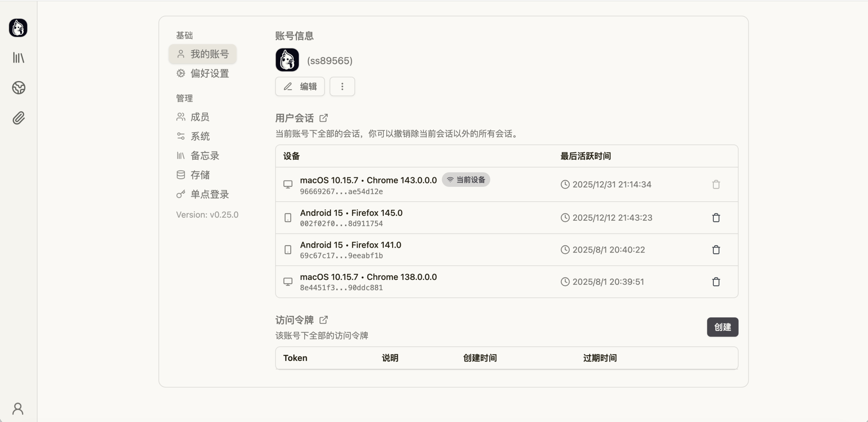The image size is (868, 422).
Task: Delete the Android 15 Firefox 141.0 session
Action: tap(716, 250)
